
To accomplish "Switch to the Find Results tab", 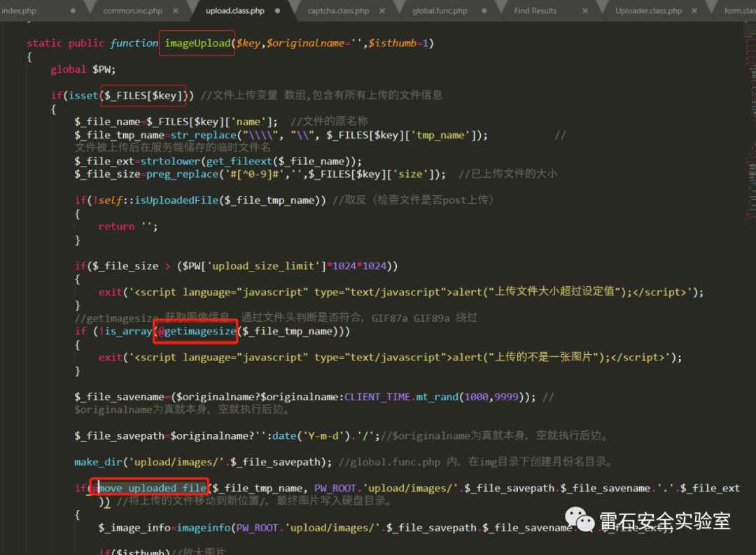I will (x=535, y=10).
